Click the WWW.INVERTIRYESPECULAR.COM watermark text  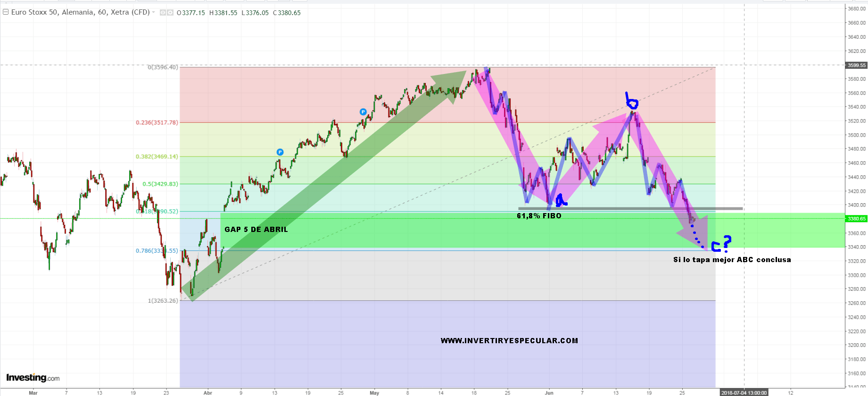click(x=509, y=340)
